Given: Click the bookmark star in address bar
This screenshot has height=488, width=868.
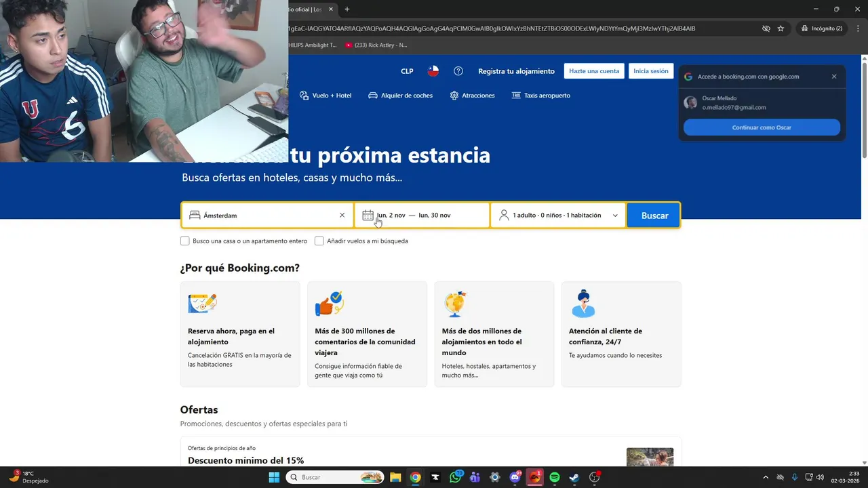Looking at the screenshot, I should tap(781, 28).
